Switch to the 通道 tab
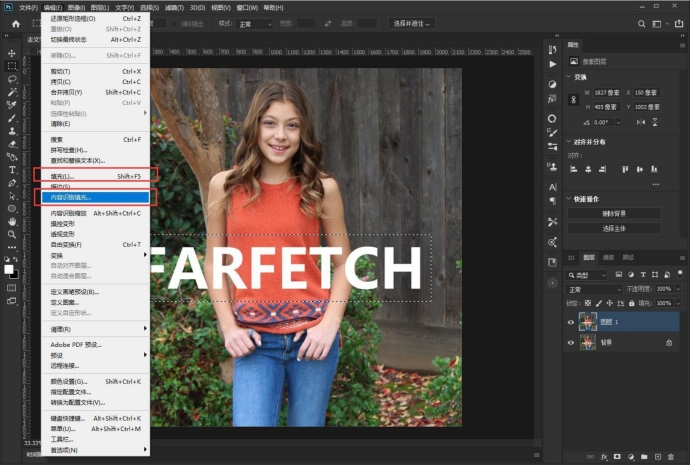The width and height of the screenshot is (690, 465). [608, 257]
